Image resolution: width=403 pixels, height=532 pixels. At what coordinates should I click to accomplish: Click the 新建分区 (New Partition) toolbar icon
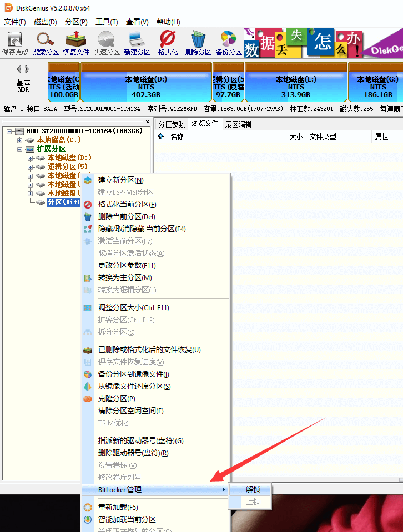137,43
